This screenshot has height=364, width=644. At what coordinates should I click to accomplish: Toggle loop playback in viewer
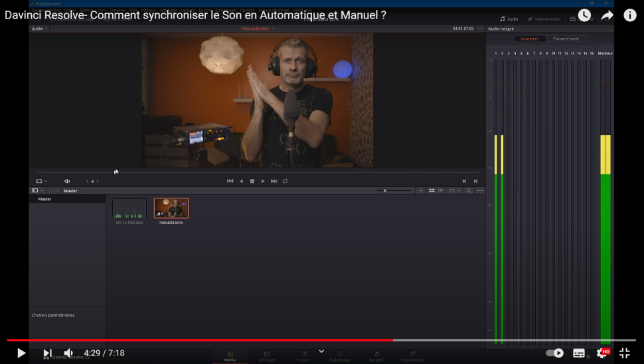[285, 181]
